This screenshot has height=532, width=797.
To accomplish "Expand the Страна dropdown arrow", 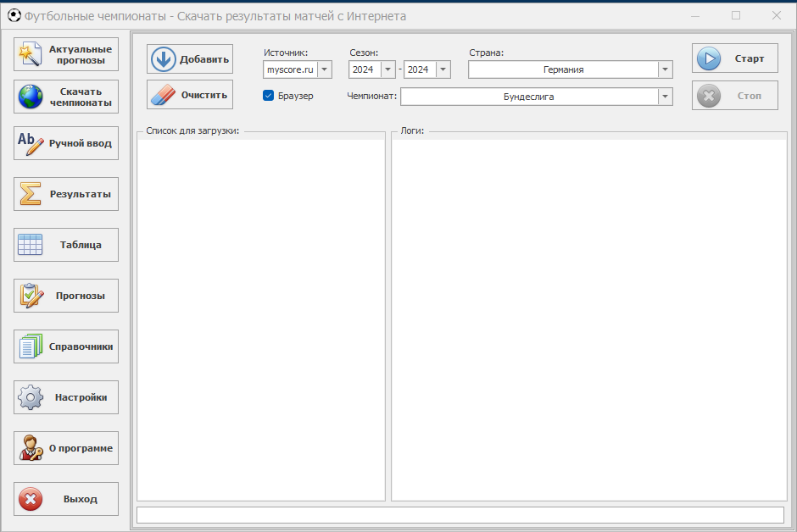I will click(665, 69).
